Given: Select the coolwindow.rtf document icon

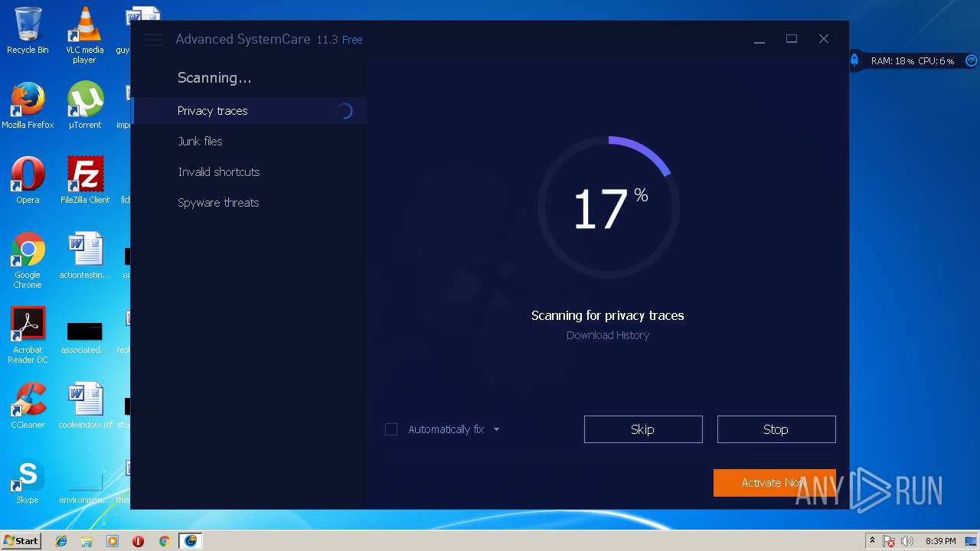Looking at the screenshot, I should coord(84,406).
